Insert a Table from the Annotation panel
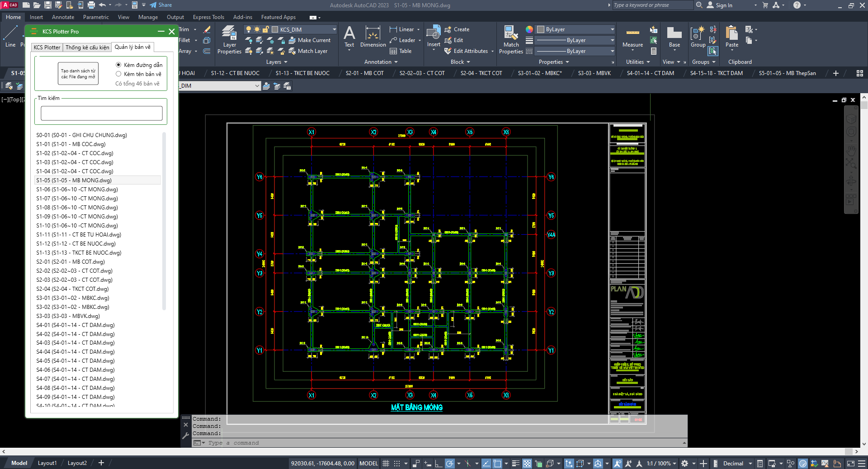868x469 pixels. click(401, 51)
